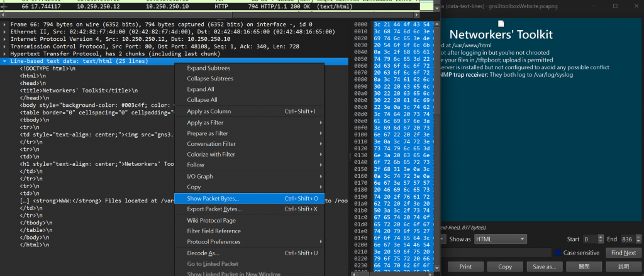This screenshot has height=276, width=644.
Task: Click the Networkers' Toolkit heading in preview
Action: [x=501, y=35]
